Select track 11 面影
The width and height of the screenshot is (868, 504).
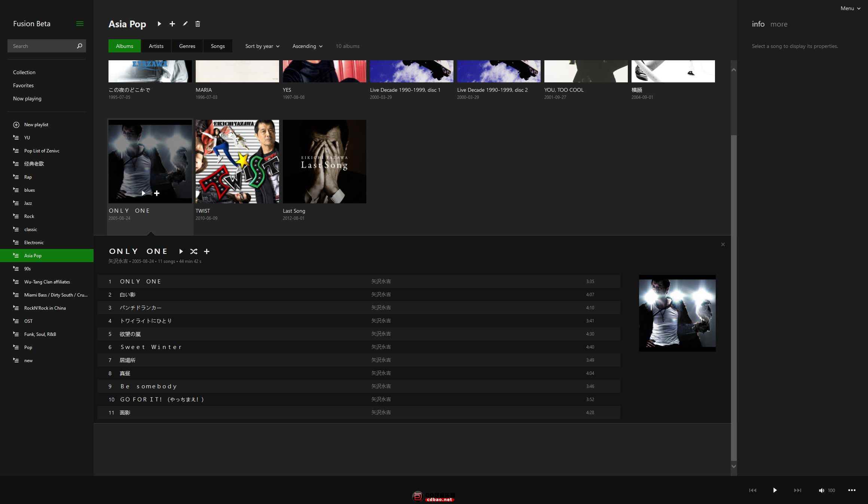click(359, 413)
